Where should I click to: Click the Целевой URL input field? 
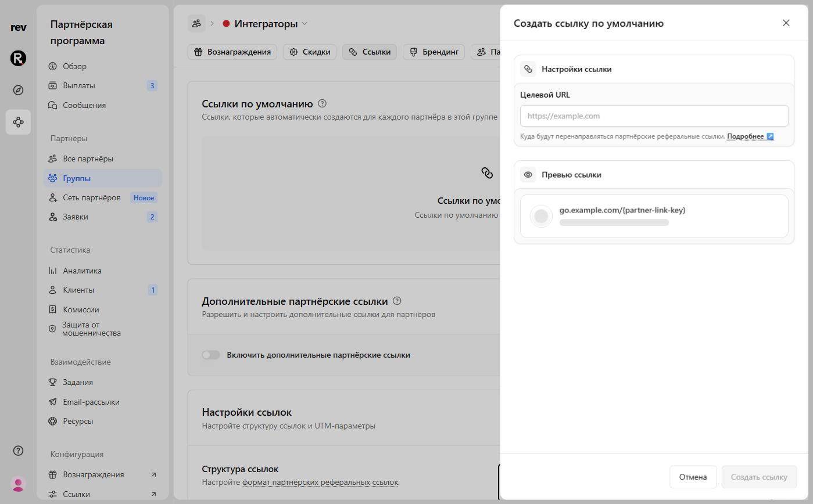[x=654, y=116]
